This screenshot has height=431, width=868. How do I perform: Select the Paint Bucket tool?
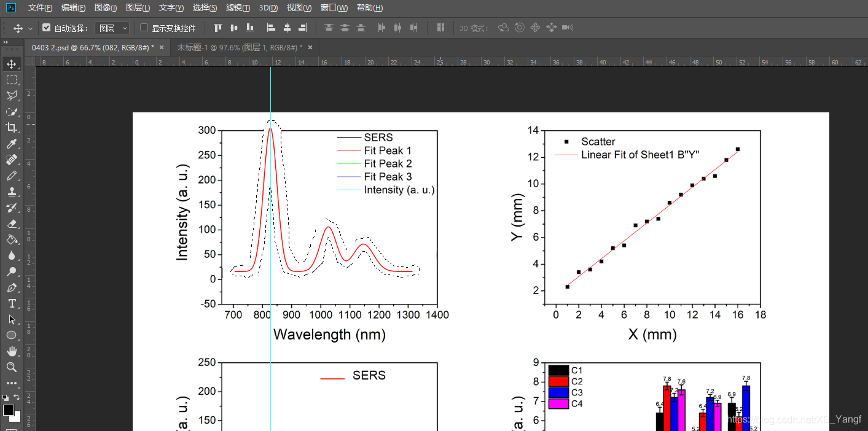(x=11, y=239)
